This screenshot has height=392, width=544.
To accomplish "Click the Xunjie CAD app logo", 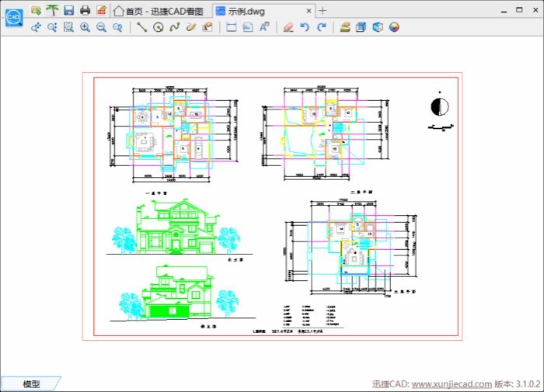I will tap(14, 17).
